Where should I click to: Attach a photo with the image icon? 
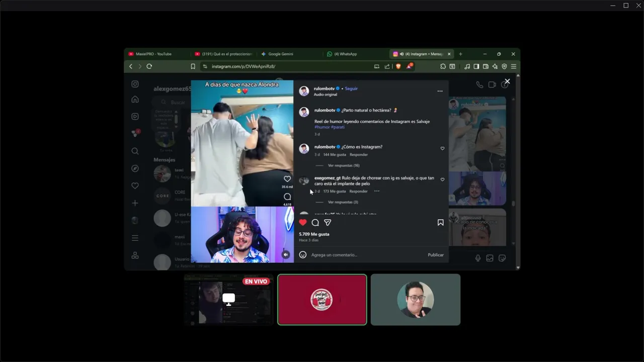pyautogui.click(x=490, y=258)
